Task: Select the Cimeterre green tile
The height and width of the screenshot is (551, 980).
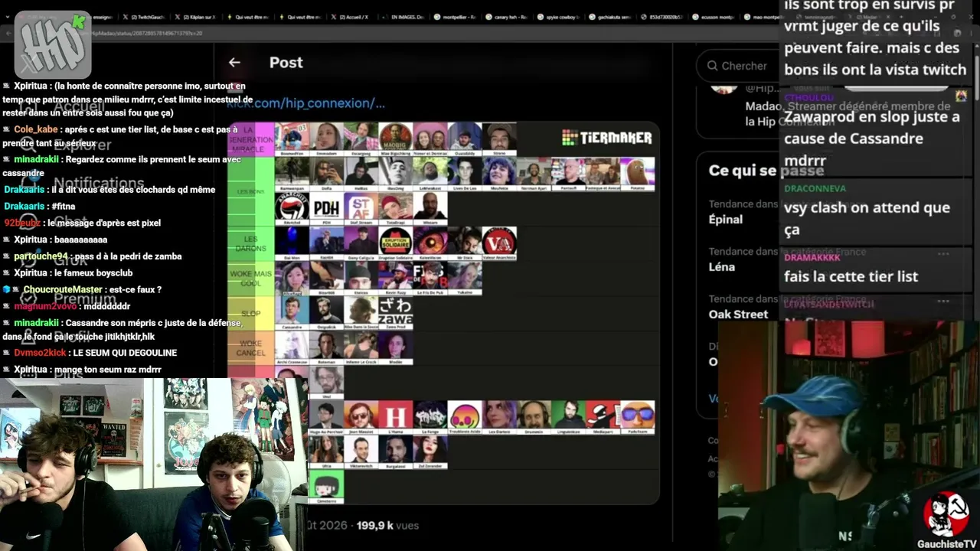Action: tap(326, 487)
